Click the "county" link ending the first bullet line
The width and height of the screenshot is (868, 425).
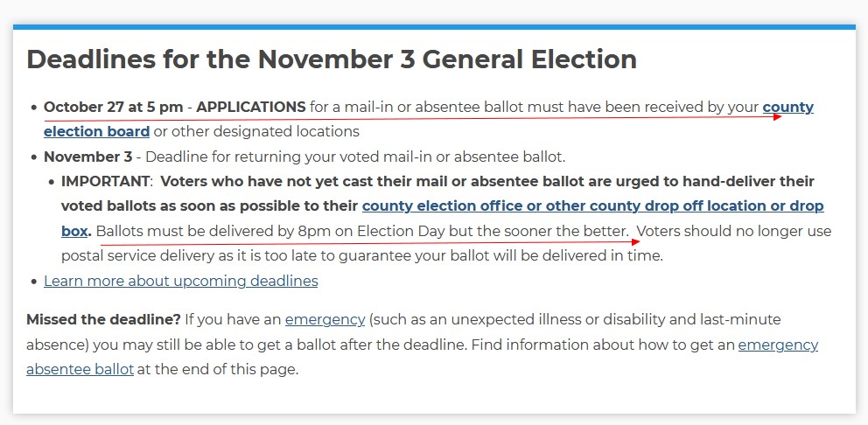point(788,107)
